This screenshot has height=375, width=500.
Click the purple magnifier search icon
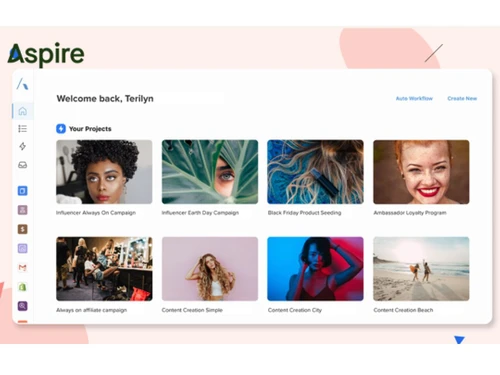coord(23,306)
